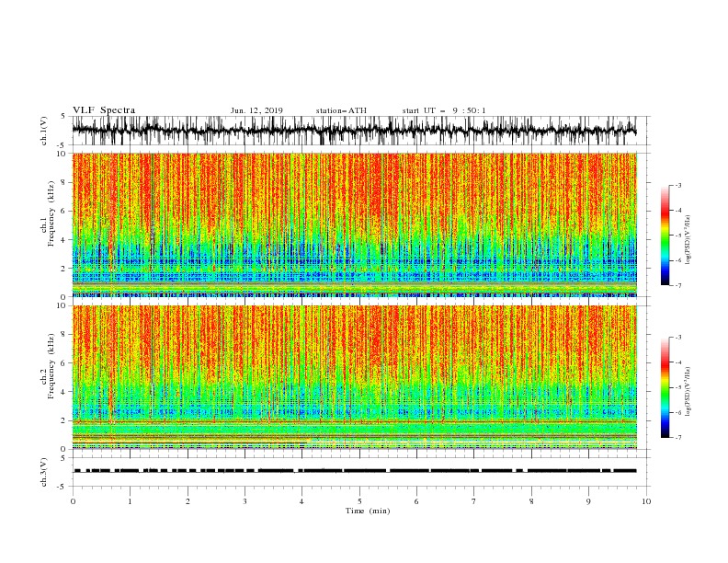728x563 pixels.
Task: Click inside the ch.2 spectrogram panel
Action: tap(354, 377)
